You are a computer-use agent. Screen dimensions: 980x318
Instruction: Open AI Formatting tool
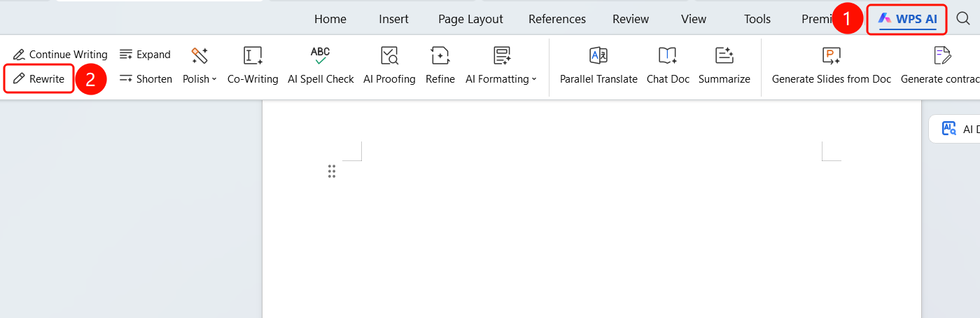501,66
